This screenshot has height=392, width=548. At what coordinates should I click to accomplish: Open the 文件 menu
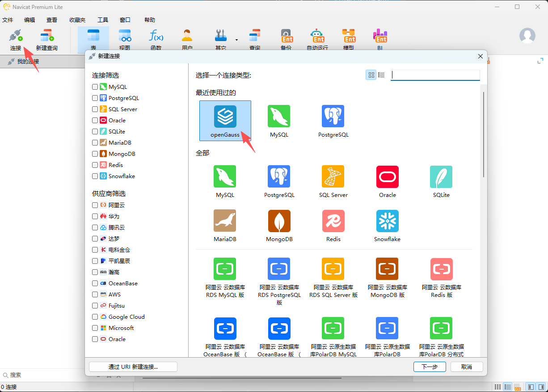point(8,20)
